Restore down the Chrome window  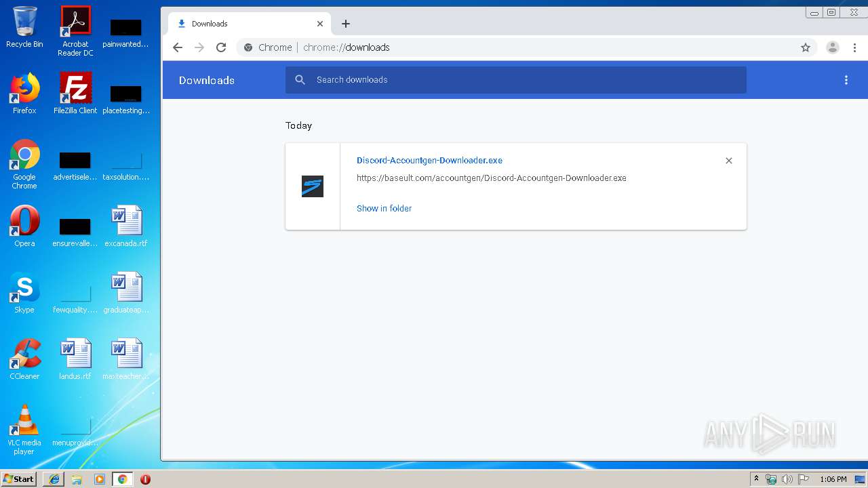[831, 13]
